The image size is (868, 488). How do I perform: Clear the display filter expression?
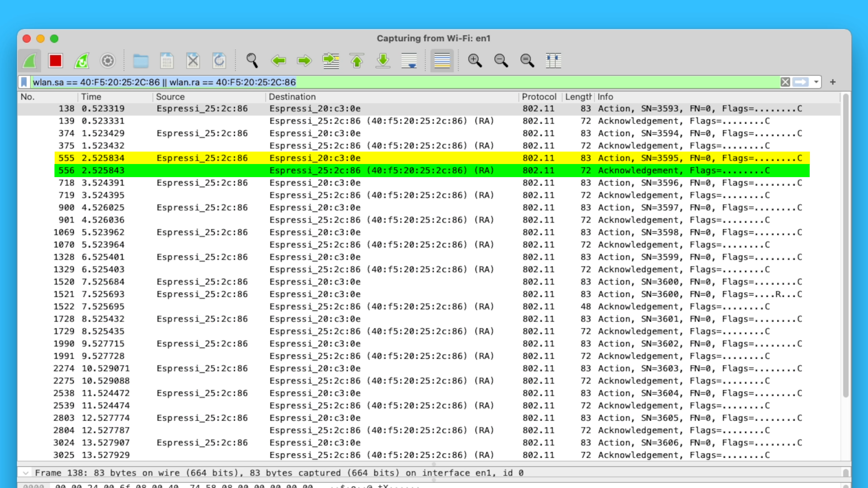(785, 82)
